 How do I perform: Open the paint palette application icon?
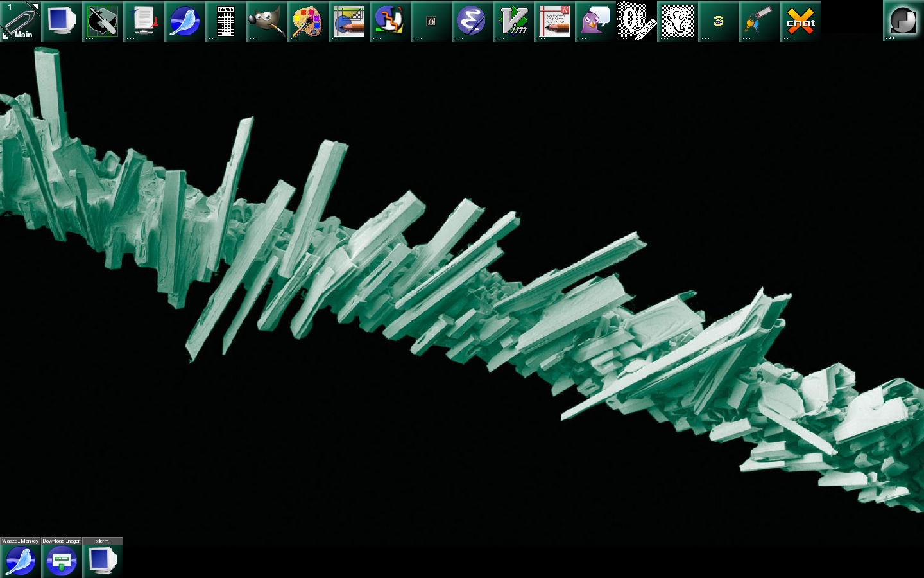(x=307, y=21)
